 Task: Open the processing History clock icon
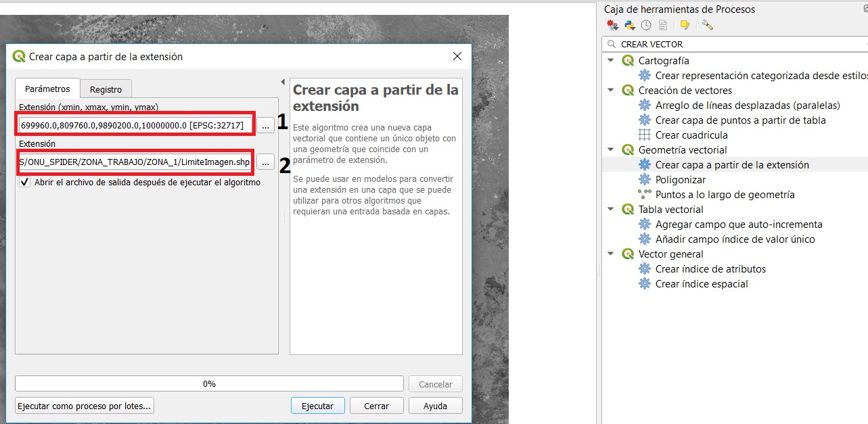coord(646,26)
